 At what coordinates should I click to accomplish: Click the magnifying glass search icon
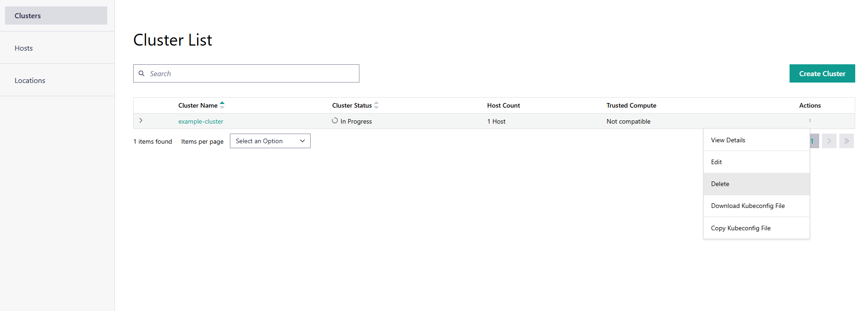click(x=141, y=73)
